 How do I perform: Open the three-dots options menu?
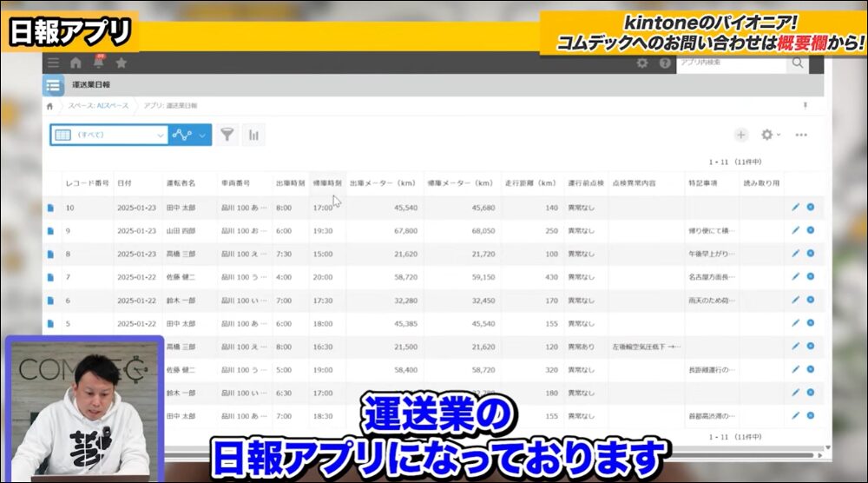click(801, 135)
